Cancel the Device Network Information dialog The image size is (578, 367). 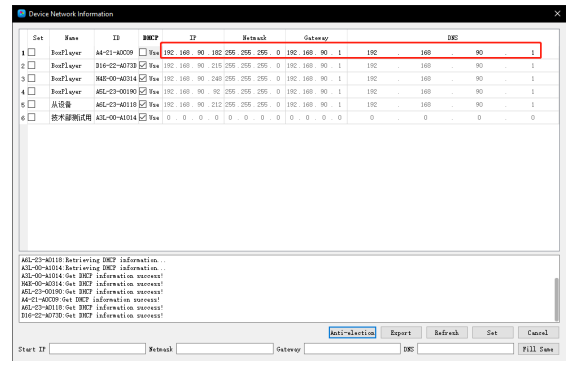click(538, 332)
